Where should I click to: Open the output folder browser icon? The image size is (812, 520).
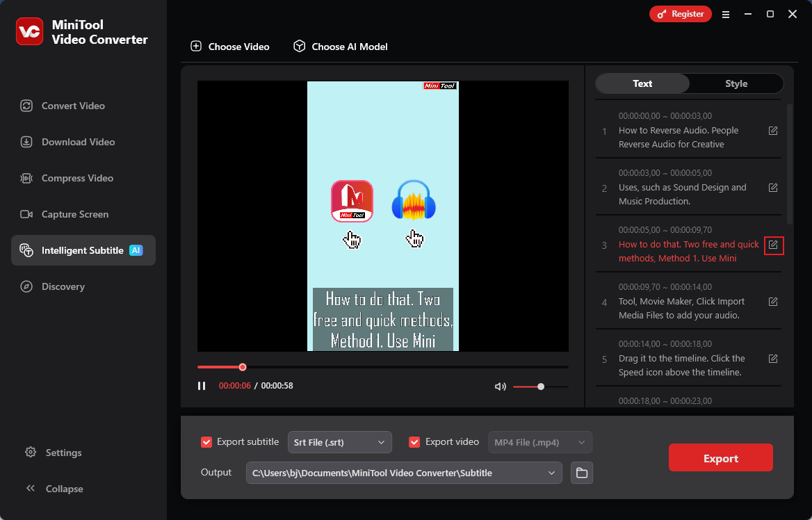(581, 473)
